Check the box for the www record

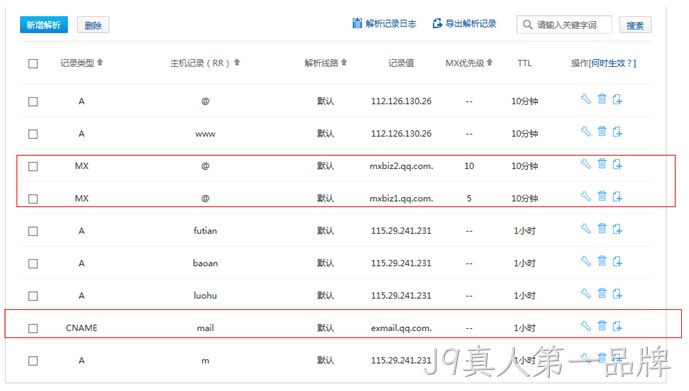click(x=33, y=134)
